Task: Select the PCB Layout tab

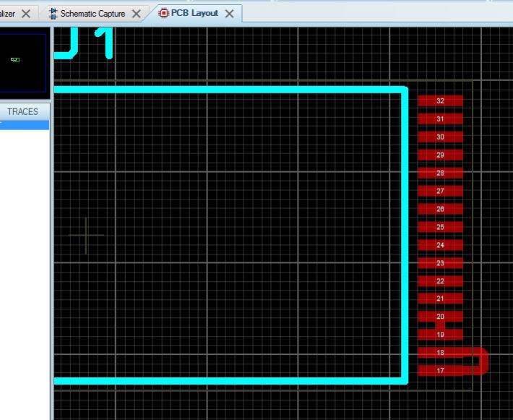Action: pyautogui.click(x=194, y=13)
